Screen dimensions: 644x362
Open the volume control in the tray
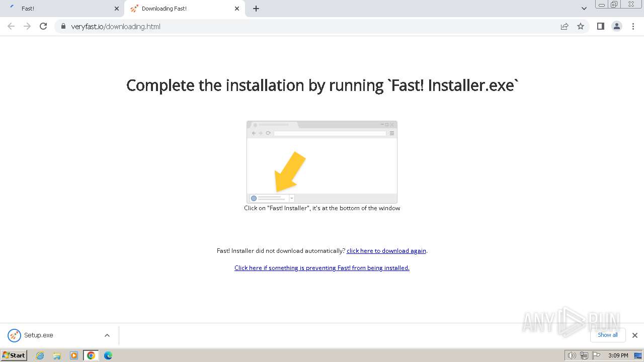tap(572, 355)
